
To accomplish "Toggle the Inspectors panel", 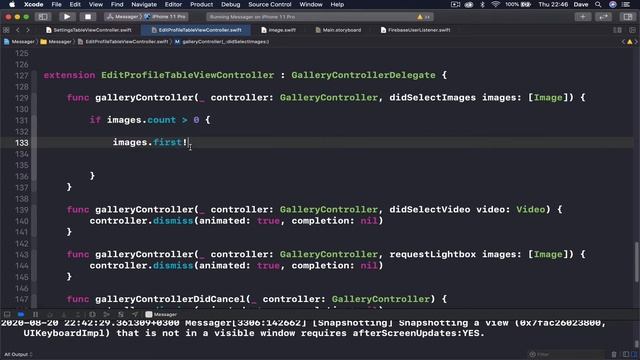I will coord(628,17).
